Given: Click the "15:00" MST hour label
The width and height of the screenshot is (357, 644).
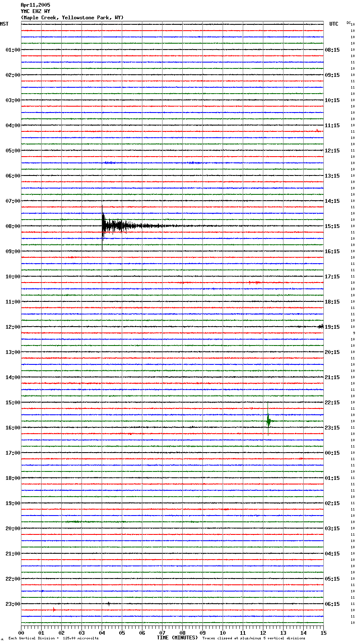Looking at the screenshot, I should pos(13,403).
